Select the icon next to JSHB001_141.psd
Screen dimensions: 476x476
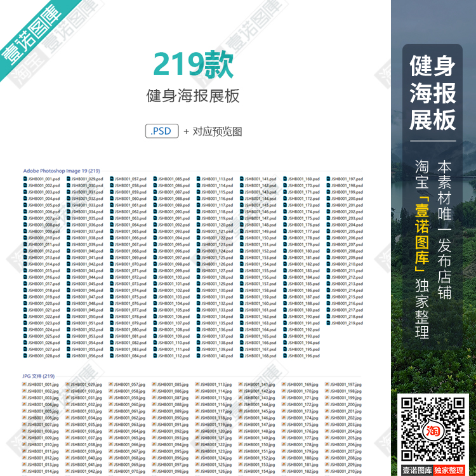click(242, 179)
